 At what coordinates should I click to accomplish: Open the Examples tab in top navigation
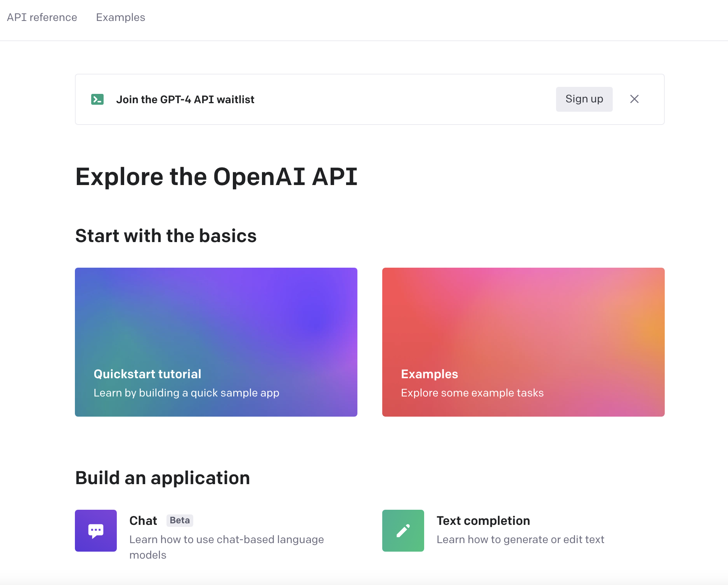[121, 17]
